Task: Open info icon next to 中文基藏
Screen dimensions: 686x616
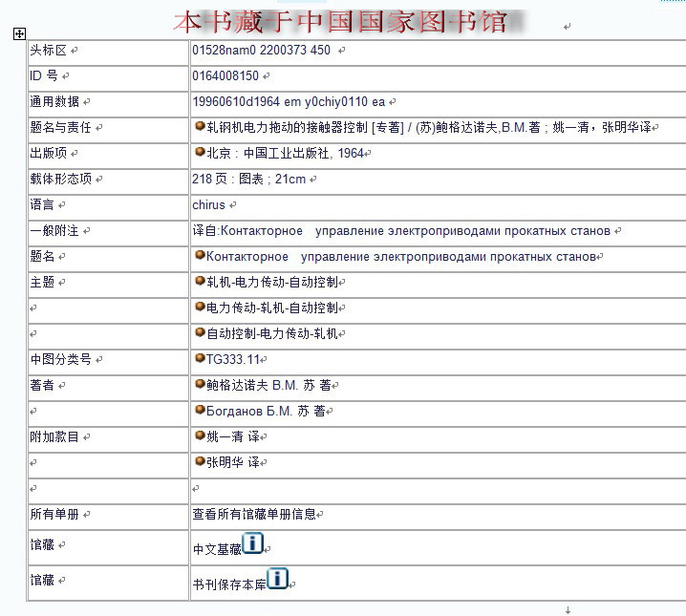Action: 252,543
